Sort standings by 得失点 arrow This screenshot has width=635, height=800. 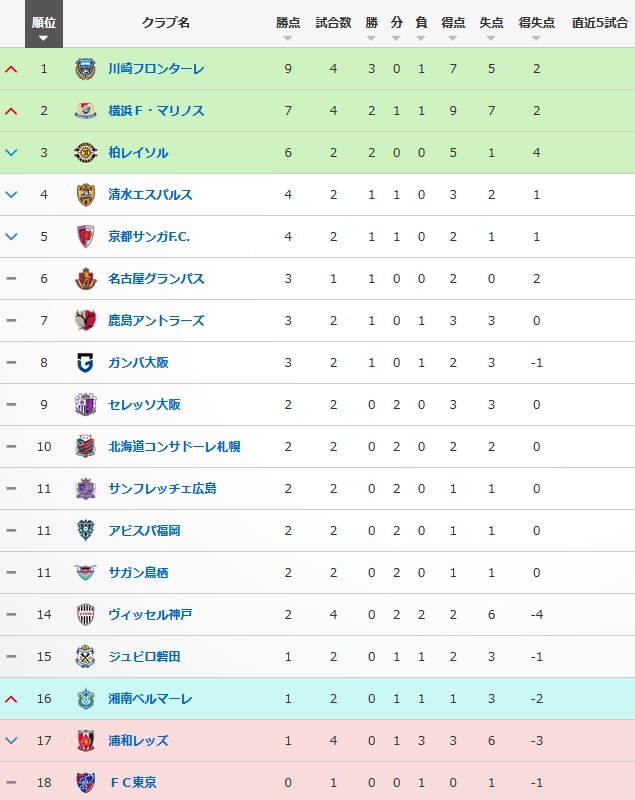[x=537, y=38]
